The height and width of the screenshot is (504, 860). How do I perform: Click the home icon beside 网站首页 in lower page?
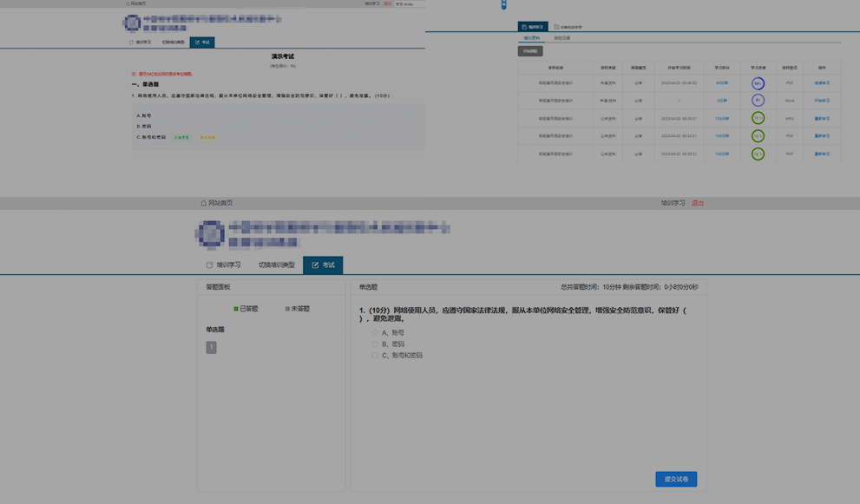click(203, 203)
